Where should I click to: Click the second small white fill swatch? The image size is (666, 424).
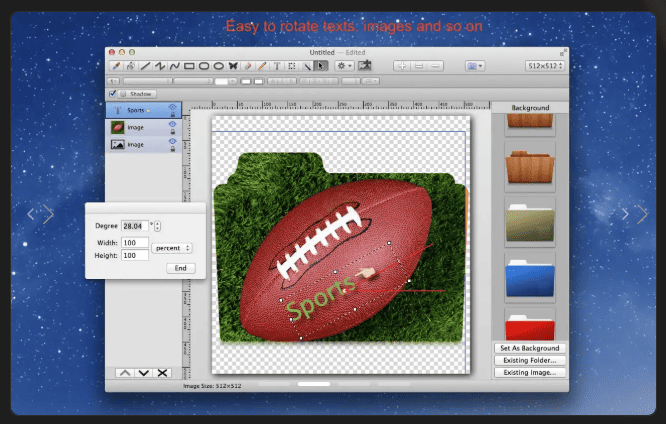tap(259, 81)
